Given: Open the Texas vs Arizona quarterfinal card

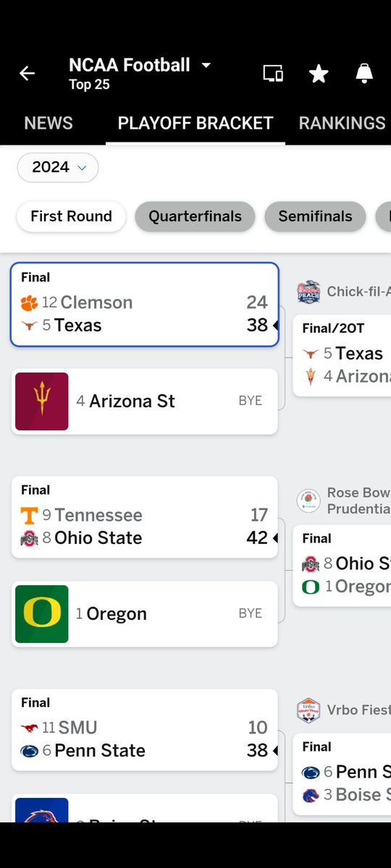Looking at the screenshot, I should pos(342,355).
